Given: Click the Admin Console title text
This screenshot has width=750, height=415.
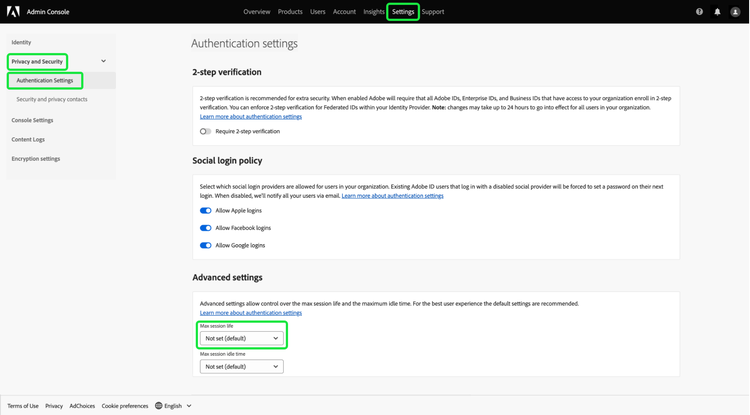Looking at the screenshot, I should [48, 12].
